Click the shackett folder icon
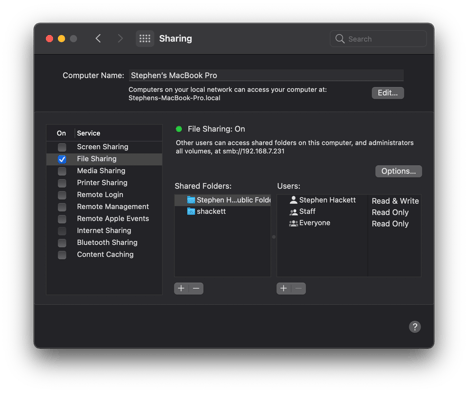Image resolution: width=468 pixels, height=393 pixels. coord(191,211)
